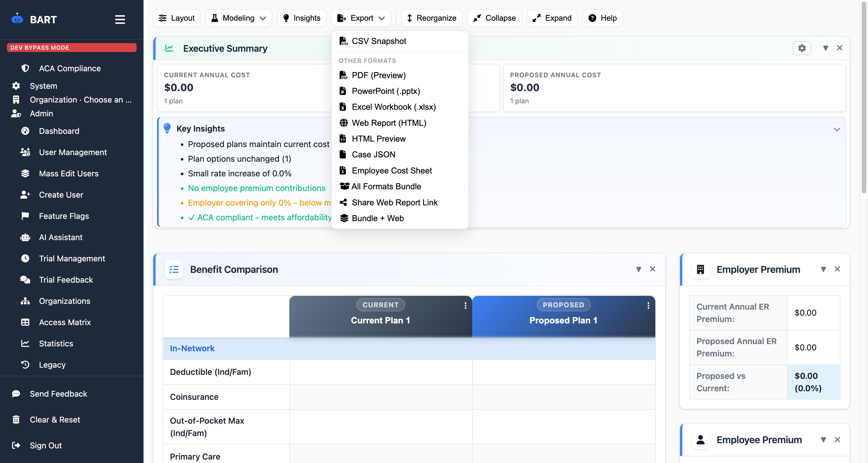Open the AI Assistant panel via robot icon
Image resolution: width=868 pixels, height=463 pixels.
click(25, 237)
